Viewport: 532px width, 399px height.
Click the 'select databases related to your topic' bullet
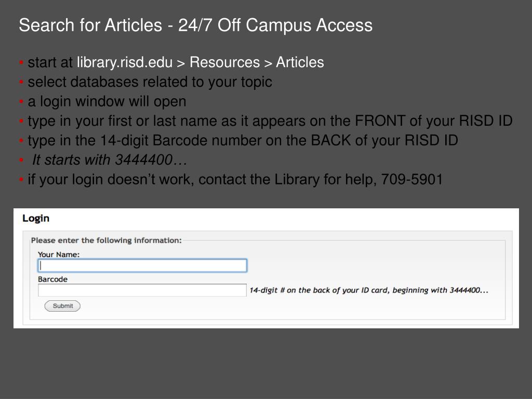click(150, 82)
